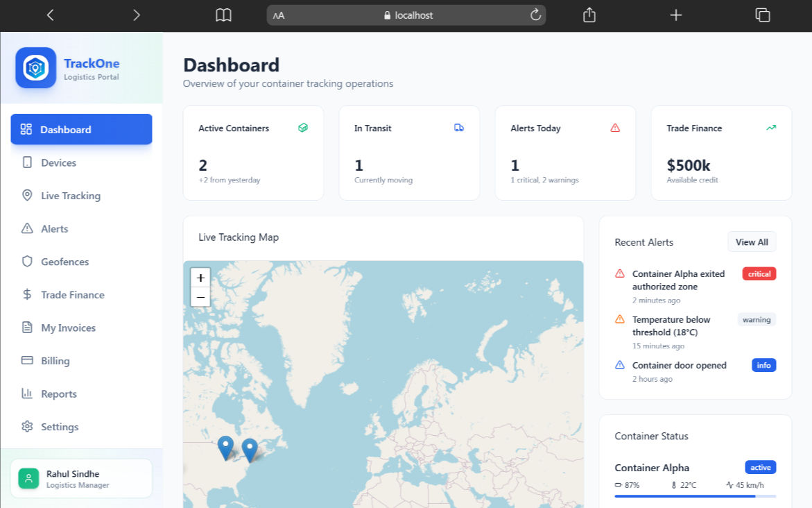Open Rahul Sindhe user profile card
Viewport: 812px width, 508px height.
81,479
